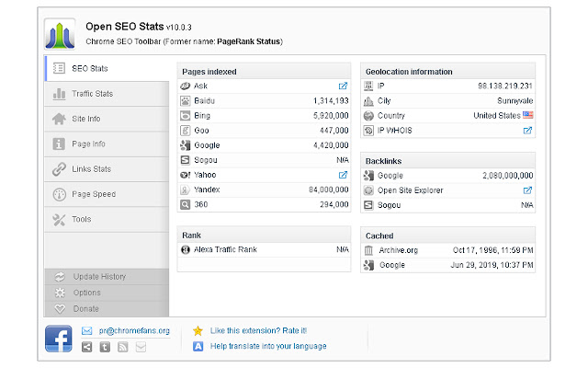This screenshot has height=368, width=588.
Task: Click the share icon in the footer
Action: click(87, 347)
